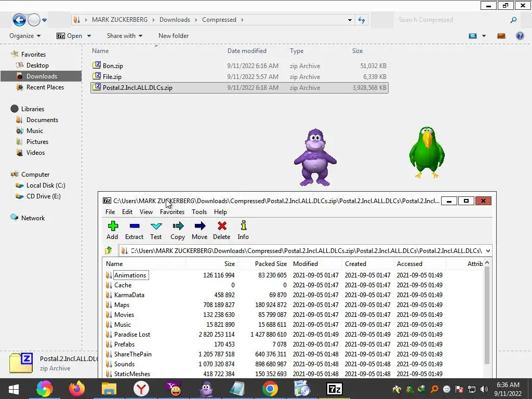
Task: Open the 7-Zip Favorites menu
Action: tap(172, 212)
